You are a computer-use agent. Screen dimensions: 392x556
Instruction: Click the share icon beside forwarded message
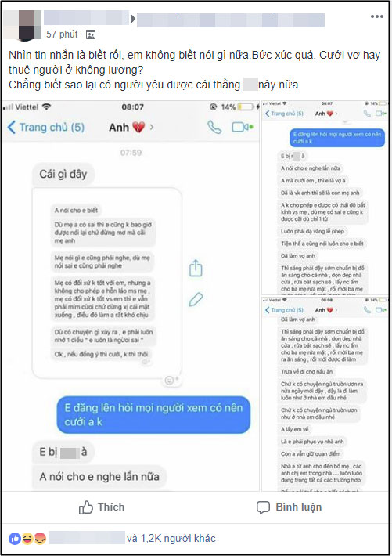tap(196, 268)
